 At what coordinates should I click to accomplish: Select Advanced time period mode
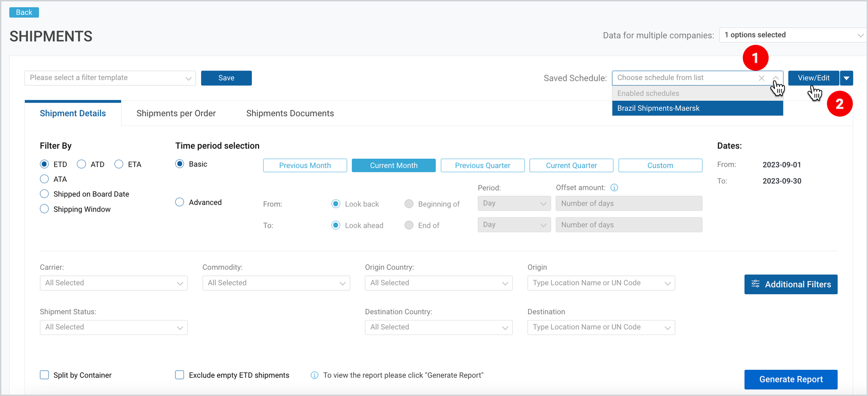tap(180, 202)
